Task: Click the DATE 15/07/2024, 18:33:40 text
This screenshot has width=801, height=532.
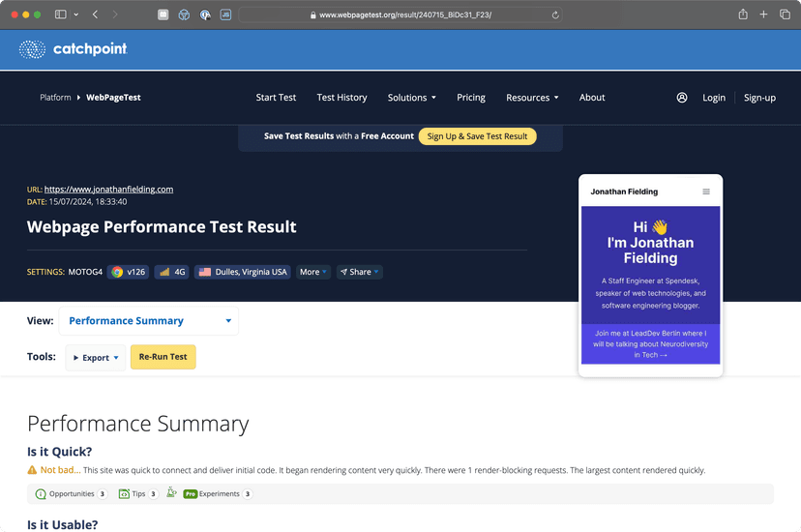Action: click(x=77, y=202)
